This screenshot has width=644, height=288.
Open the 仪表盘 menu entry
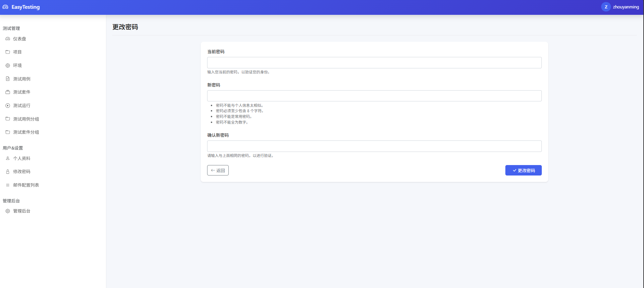coord(20,39)
